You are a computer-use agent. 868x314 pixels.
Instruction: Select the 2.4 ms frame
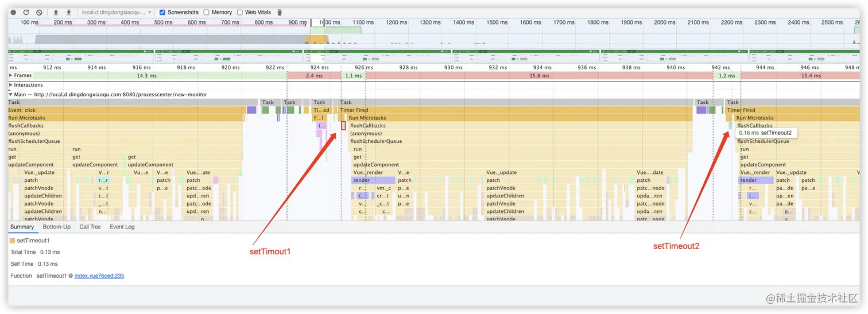point(313,76)
